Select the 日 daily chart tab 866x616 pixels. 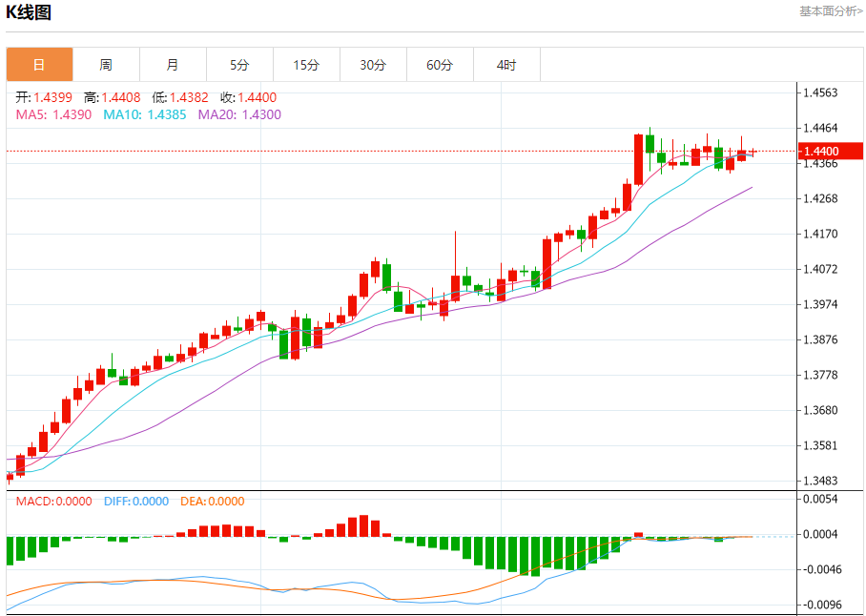point(39,65)
